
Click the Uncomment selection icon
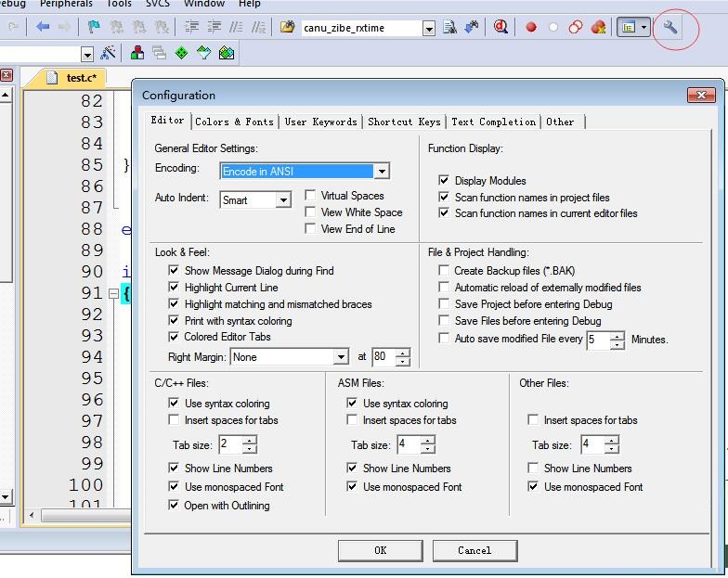pos(258,28)
